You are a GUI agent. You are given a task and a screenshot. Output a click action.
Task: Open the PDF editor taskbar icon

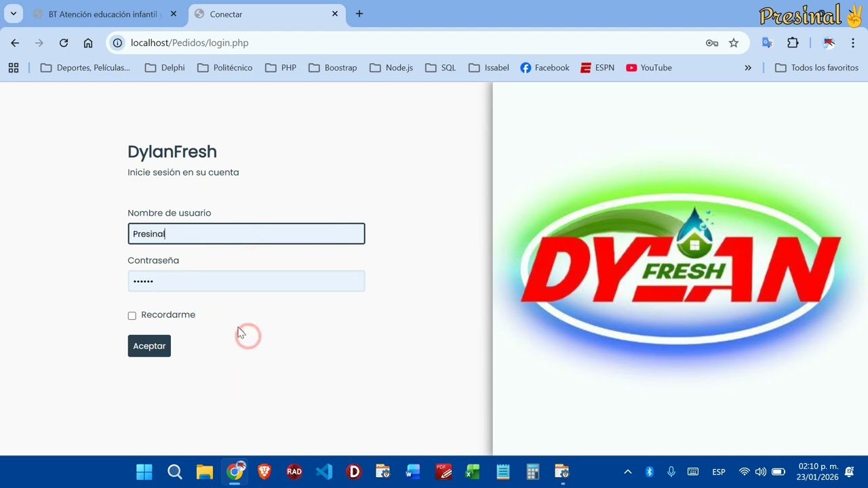click(443, 472)
